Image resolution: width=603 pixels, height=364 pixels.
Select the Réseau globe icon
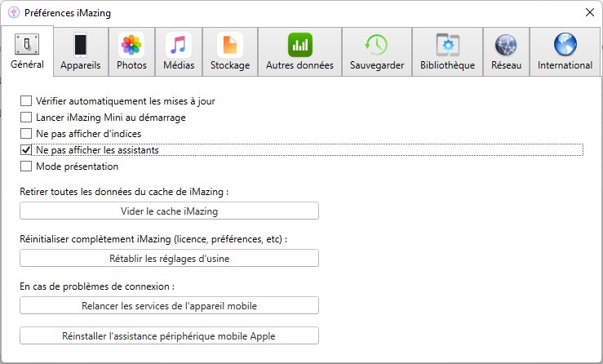[x=506, y=45]
